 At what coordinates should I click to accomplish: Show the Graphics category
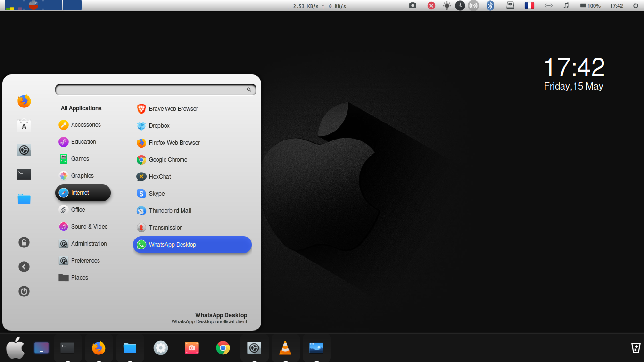(83, 176)
